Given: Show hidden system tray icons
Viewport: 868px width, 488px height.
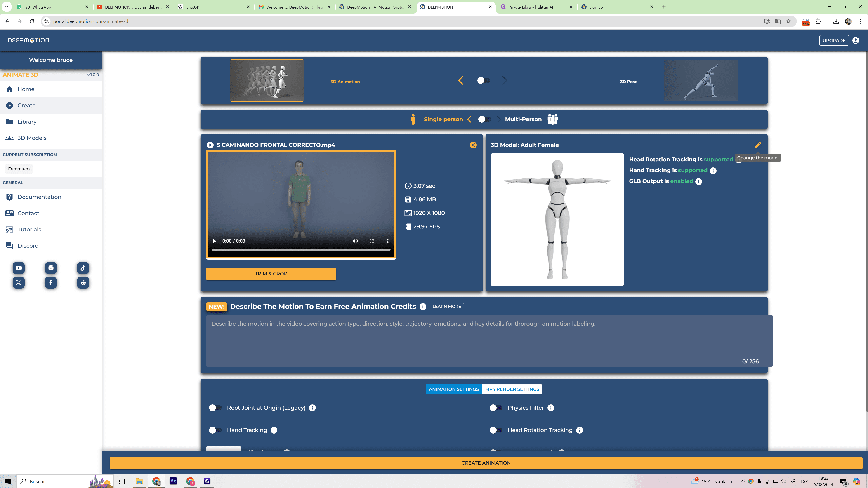Looking at the screenshot, I should click(x=742, y=481).
